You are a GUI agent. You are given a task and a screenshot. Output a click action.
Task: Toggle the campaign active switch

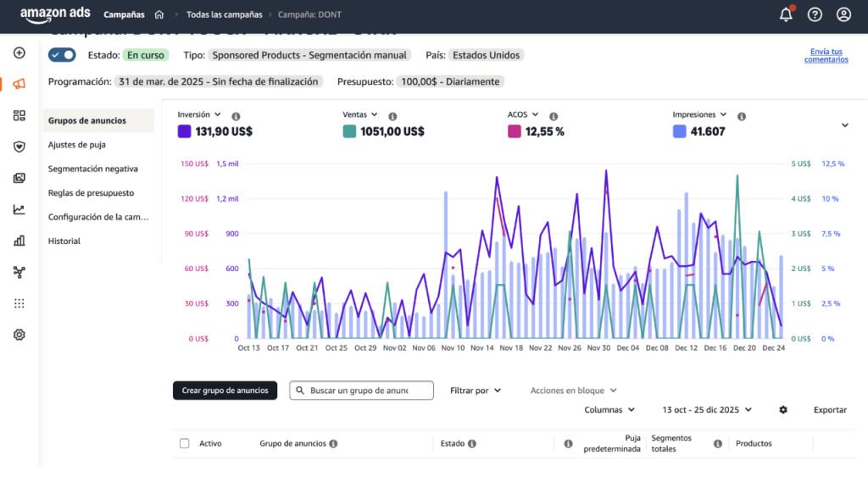point(62,55)
